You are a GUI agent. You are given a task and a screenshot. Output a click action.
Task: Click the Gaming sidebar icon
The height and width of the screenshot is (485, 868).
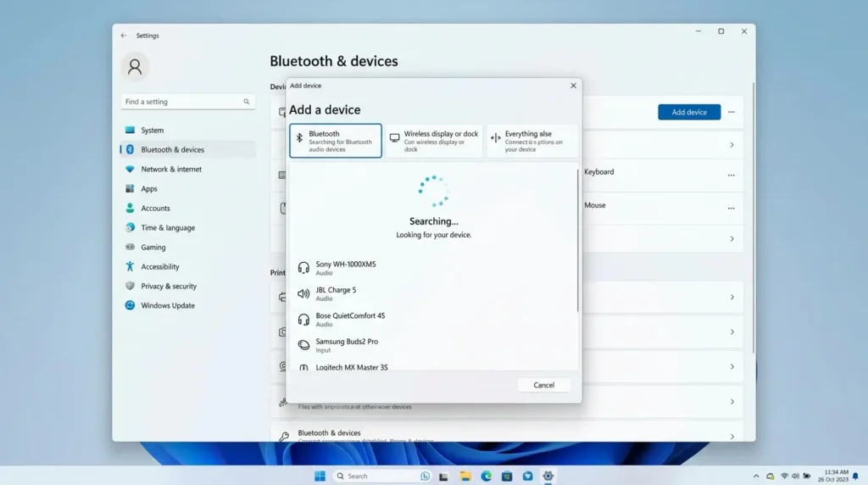[130, 247]
